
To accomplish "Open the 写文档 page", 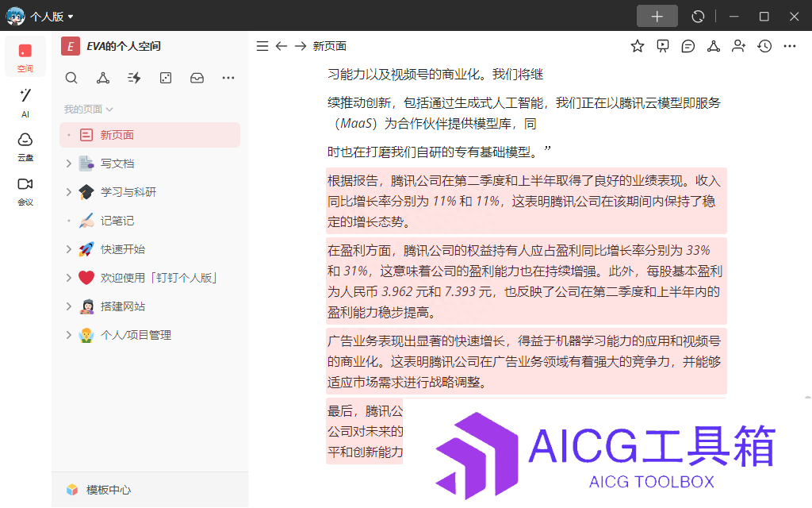I will (117, 164).
